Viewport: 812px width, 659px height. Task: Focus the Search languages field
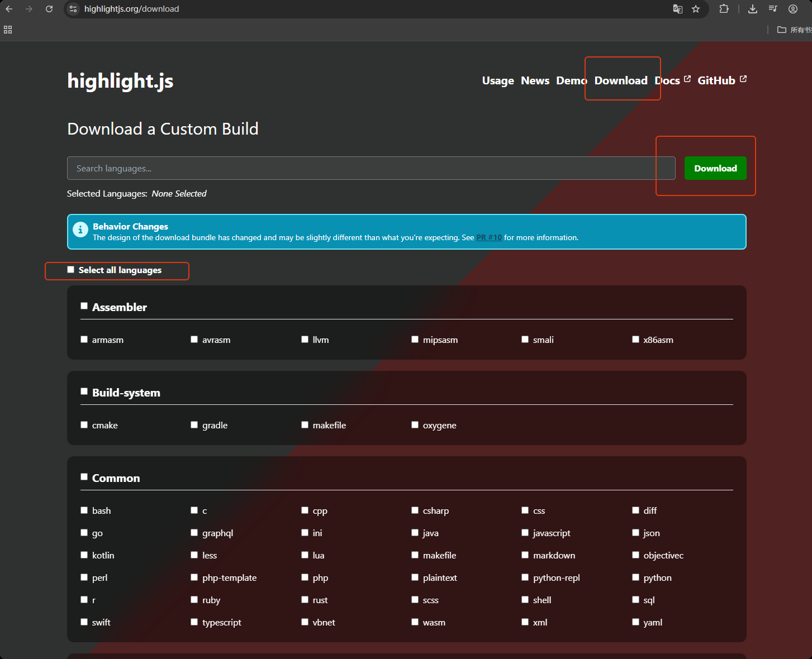pos(371,168)
